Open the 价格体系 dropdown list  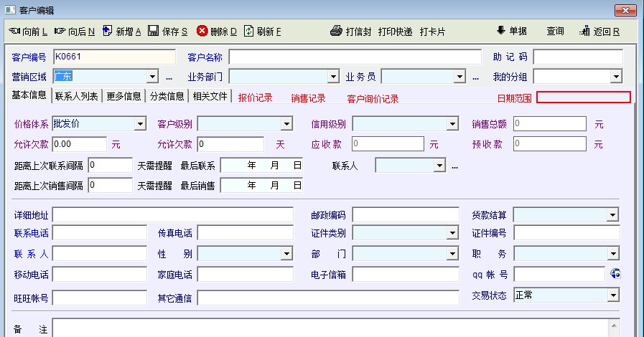140,124
